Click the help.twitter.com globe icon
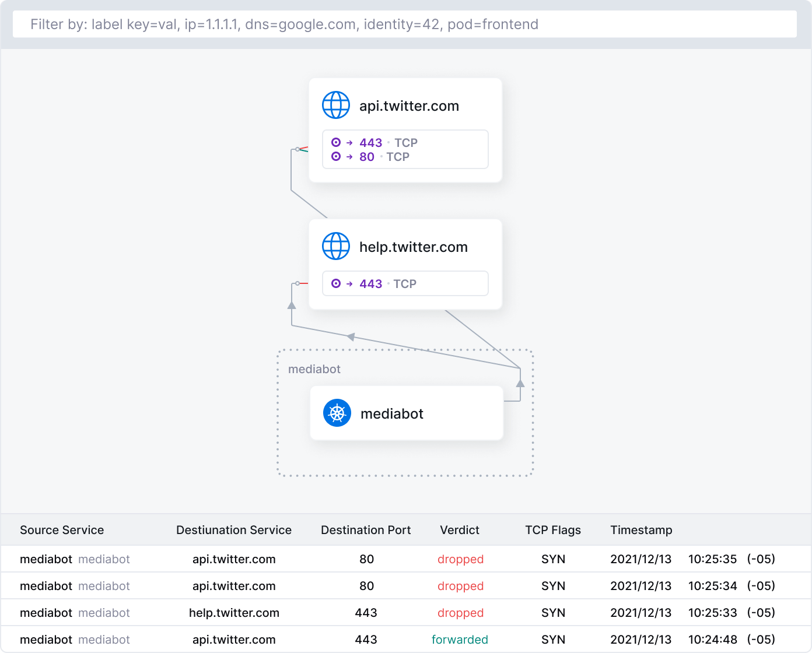Viewport: 812px width, 653px height. click(x=336, y=247)
